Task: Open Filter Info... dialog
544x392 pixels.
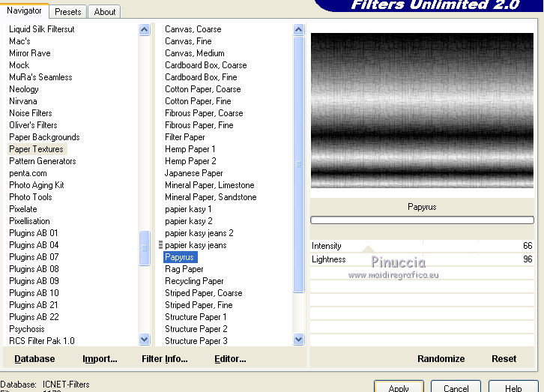Action: pos(164,359)
